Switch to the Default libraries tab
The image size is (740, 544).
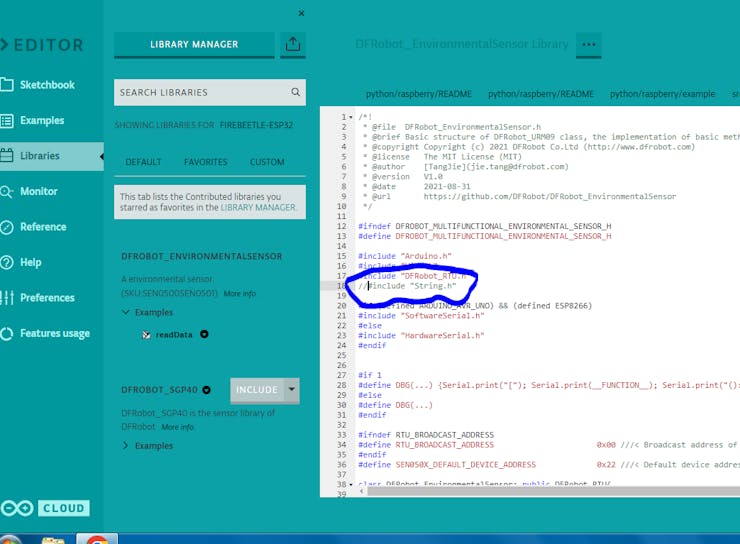click(x=143, y=162)
